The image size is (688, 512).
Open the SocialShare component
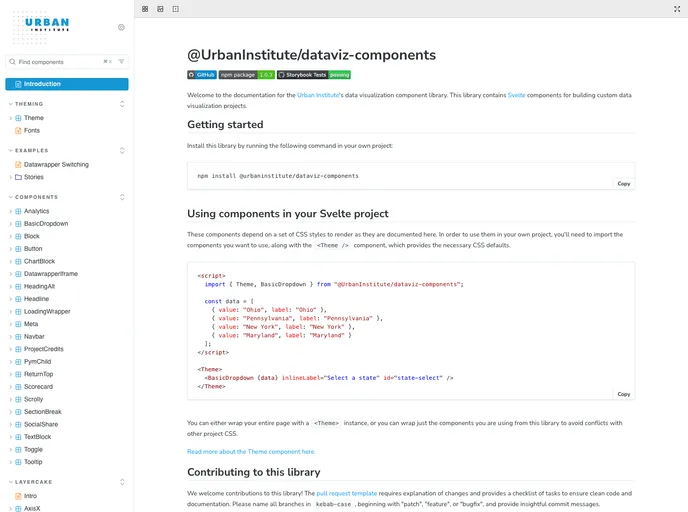pos(41,424)
